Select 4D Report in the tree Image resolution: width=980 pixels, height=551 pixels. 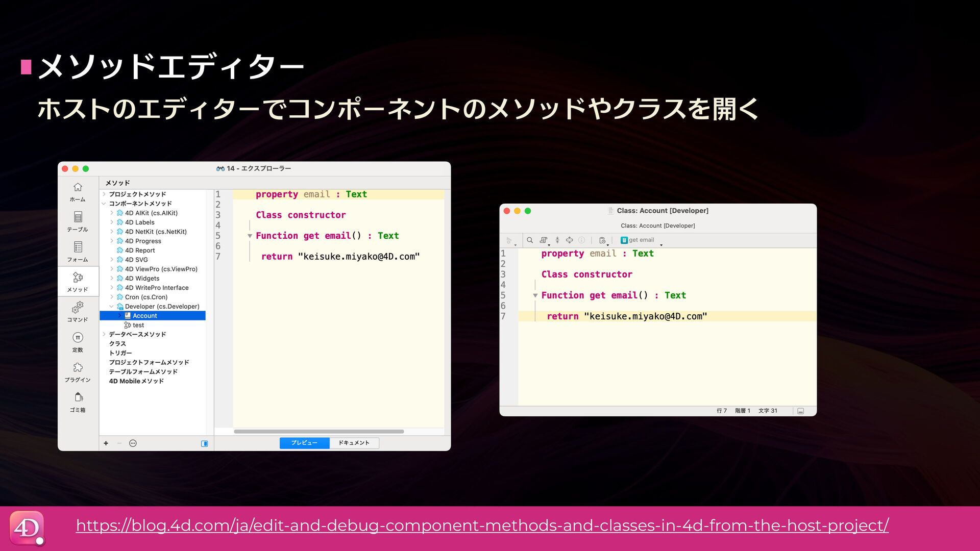tap(136, 251)
